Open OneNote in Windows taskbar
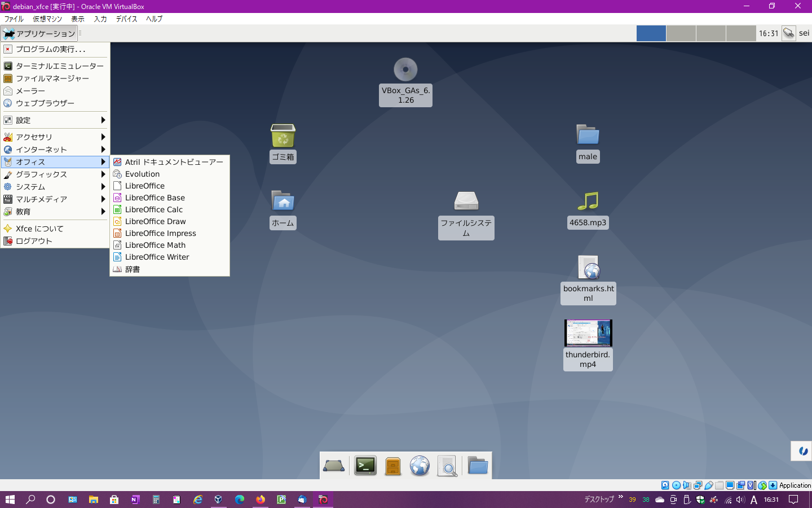This screenshot has height=508, width=812. (135, 500)
